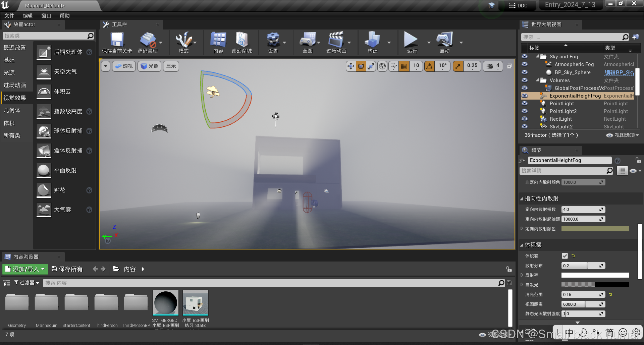This screenshot has width=644, height=345.
Task: Uncheck the Volumetric Fog (体积雾) checkbox
Action: [x=565, y=256]
